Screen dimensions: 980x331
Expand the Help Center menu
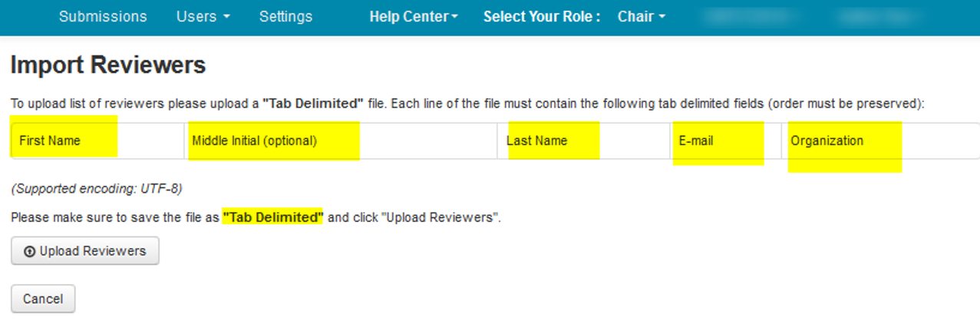tap(414, 16)
